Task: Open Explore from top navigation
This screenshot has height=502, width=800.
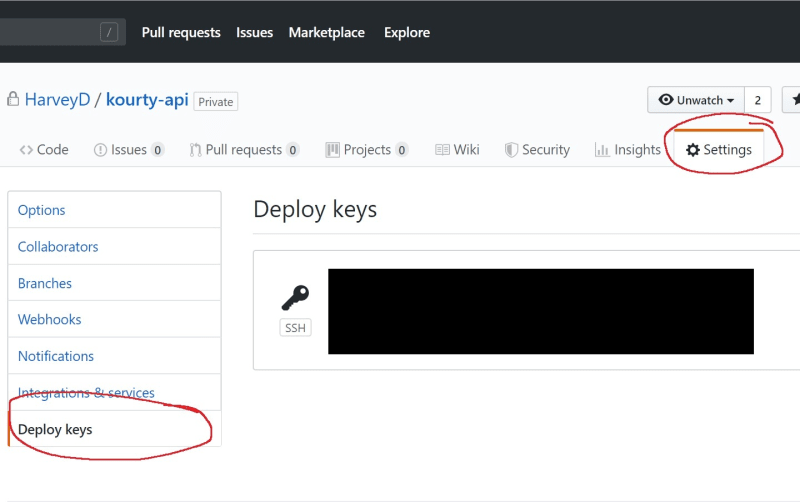Action: pyautogui.click(x=407, y=33)
